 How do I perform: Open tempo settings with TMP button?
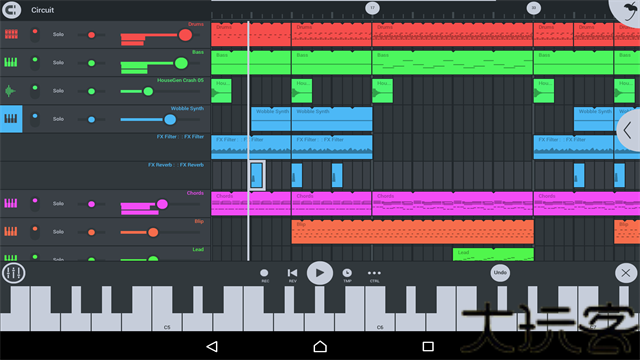pos(347,275)
